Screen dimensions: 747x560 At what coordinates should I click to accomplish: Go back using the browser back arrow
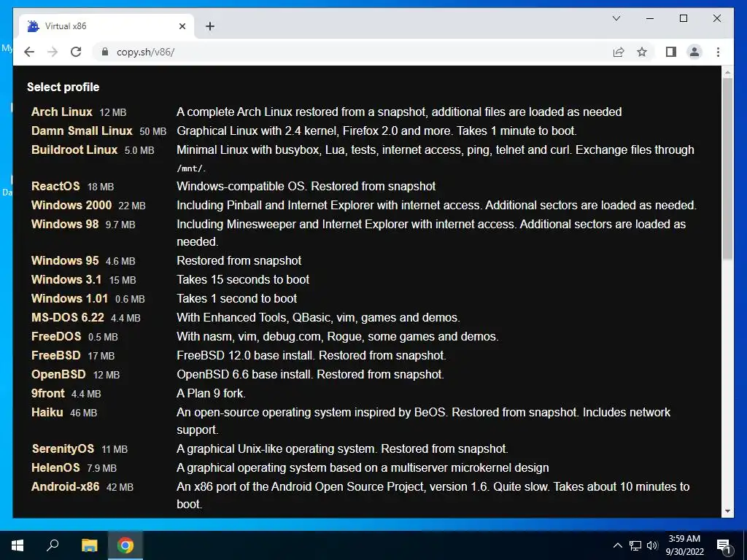point(29,52)
